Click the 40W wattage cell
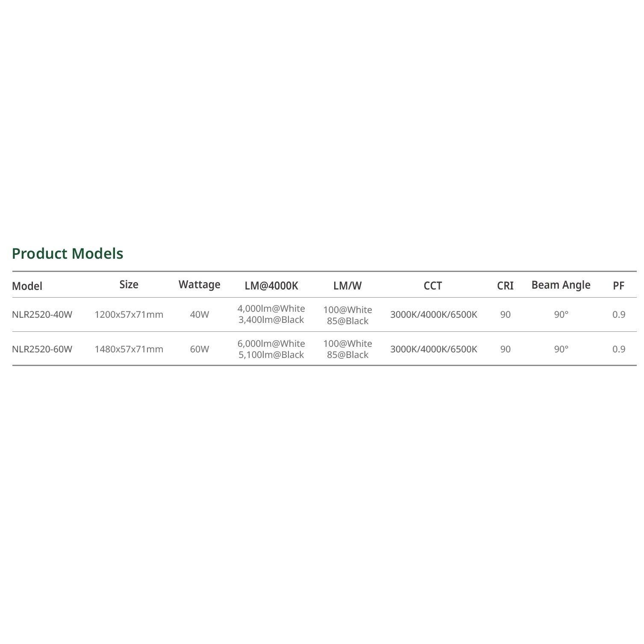644x644 pixels. (x=200, y=315)
